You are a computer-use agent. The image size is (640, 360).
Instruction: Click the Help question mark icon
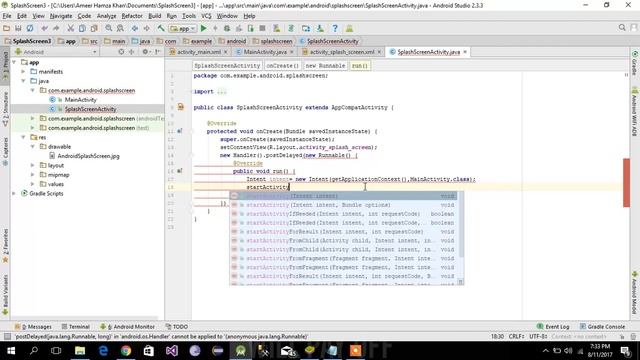335,28
